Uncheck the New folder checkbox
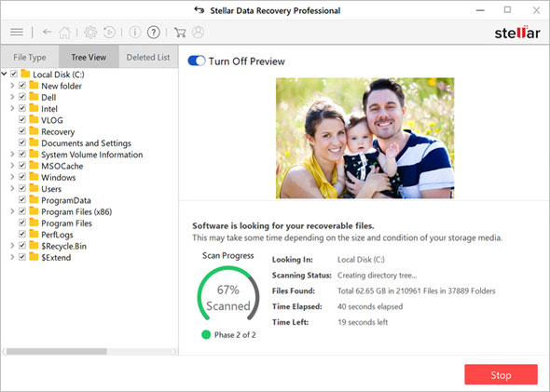Viewport: 550px width, 392px height. 22,85
